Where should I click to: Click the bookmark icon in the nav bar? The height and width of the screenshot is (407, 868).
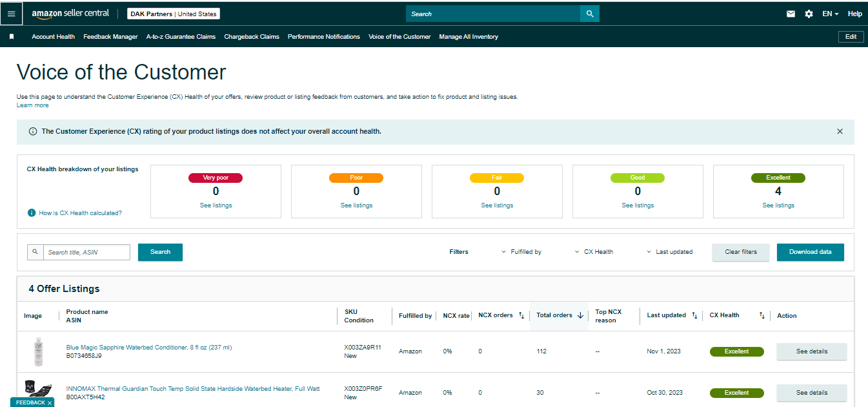(x=12, y=37)
